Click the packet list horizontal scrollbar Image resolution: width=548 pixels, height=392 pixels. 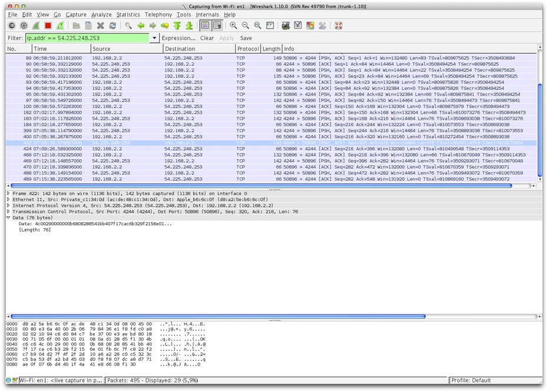pos(261,186)
